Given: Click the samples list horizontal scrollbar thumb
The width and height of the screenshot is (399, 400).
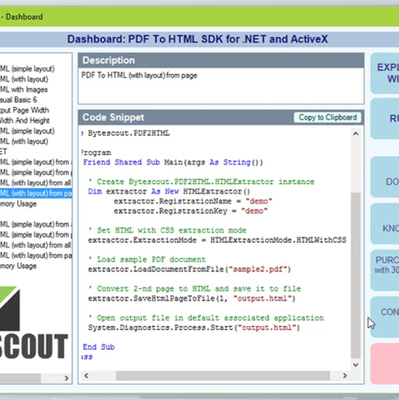Looking at the screenshot, I should [x=20, y=378].
